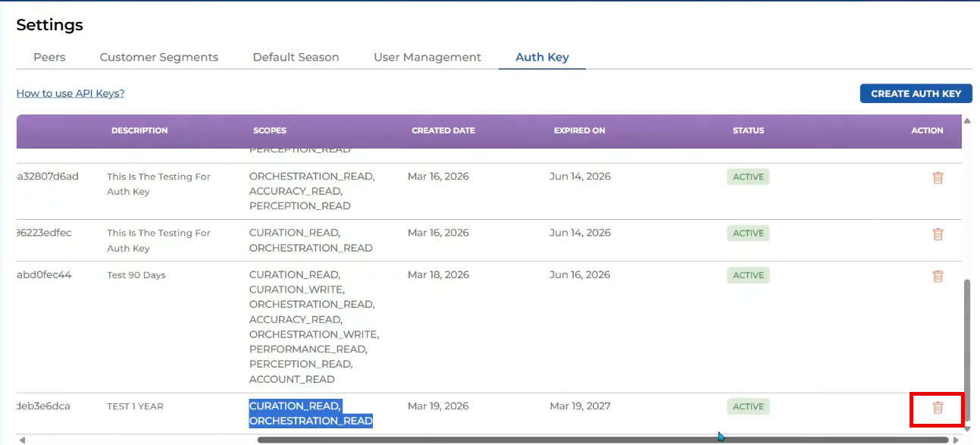Screen dimensions: 980x445
Task: Click the horizontal scroll-left arrow
Action: [22, 440]
